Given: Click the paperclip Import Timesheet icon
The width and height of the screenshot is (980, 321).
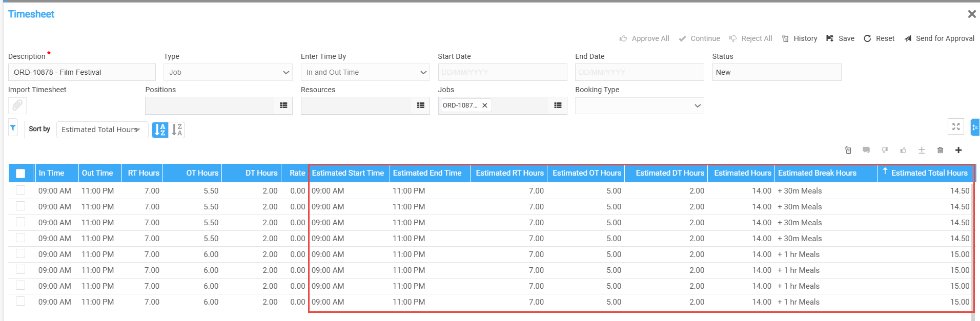Looking at the screenshot, I should click(17, 105).
